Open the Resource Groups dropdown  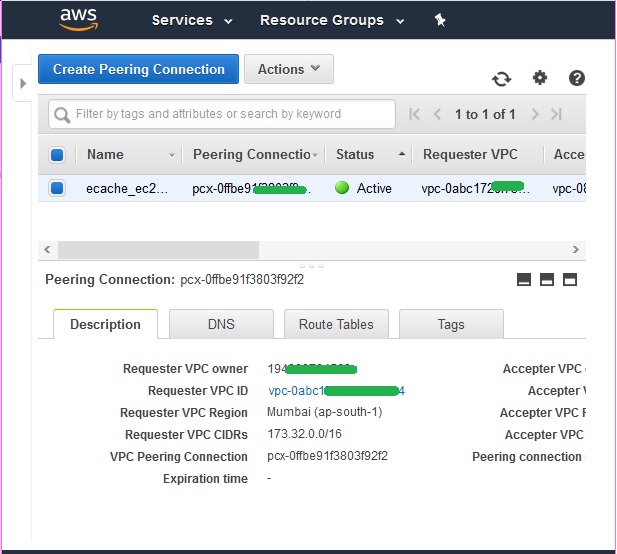click(332, 20)
